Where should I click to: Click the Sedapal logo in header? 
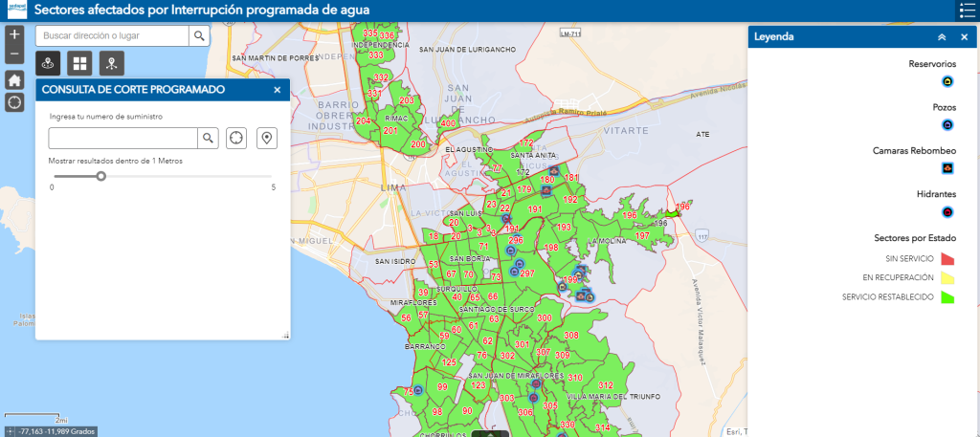point(16,10)
